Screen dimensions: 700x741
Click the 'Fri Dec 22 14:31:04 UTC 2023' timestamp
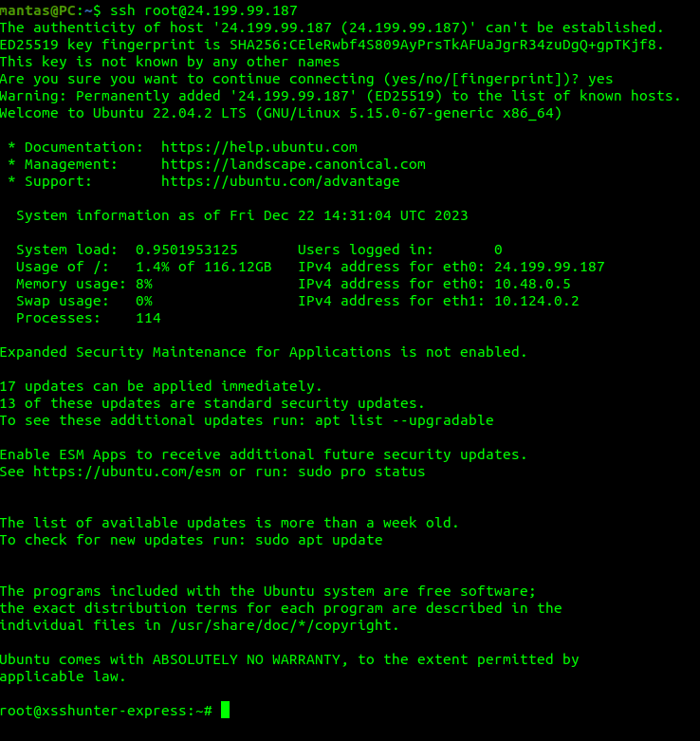[349, 215]
